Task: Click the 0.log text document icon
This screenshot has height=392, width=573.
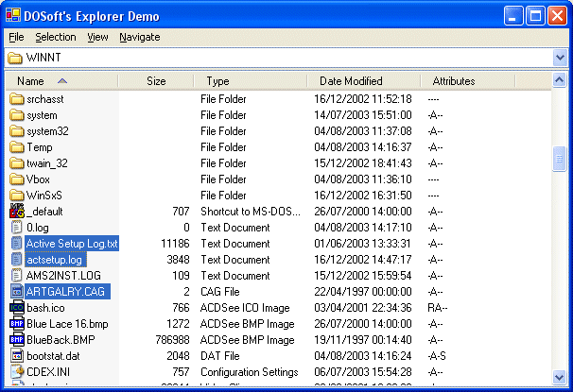Action: 16,228
